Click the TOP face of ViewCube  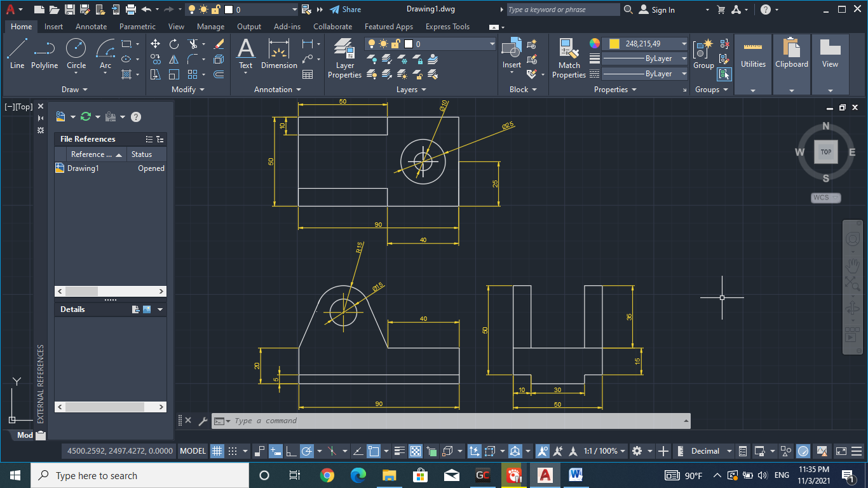(x=825, y=152)
